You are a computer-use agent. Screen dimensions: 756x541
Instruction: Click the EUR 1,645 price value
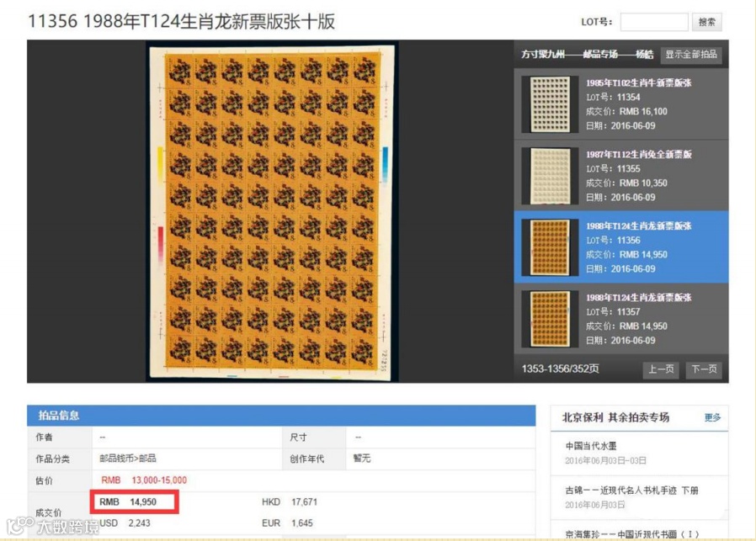click(x=287, y=523)
